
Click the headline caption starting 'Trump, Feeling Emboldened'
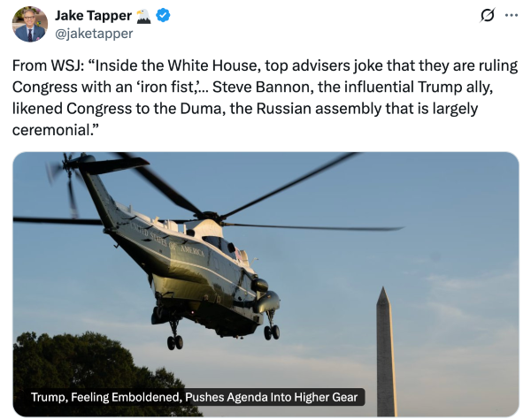194,397
